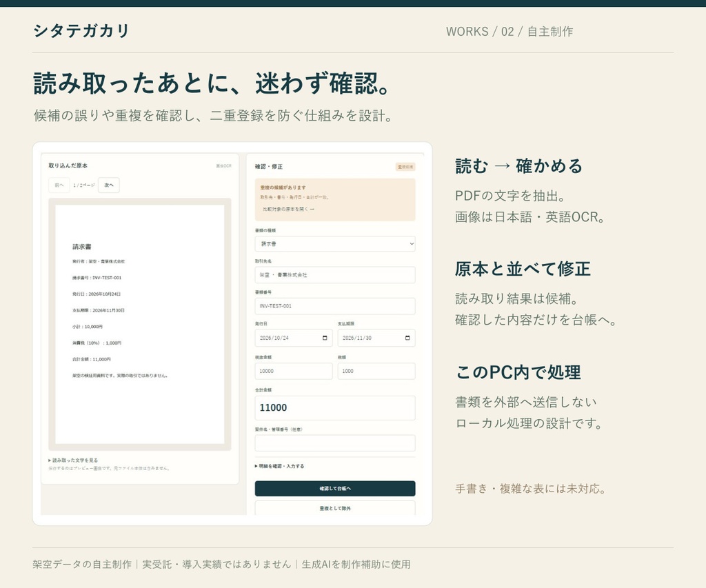Click the 書類番号 field with INV-TEST-001
The height and width of the screenshot is (588, 706).
[x=335, y=306]
